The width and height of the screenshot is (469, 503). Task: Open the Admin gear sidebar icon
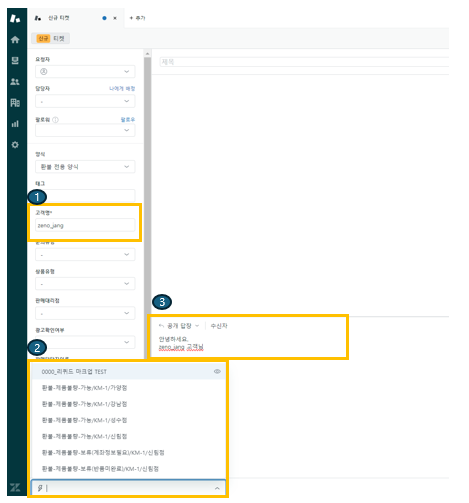15,145
